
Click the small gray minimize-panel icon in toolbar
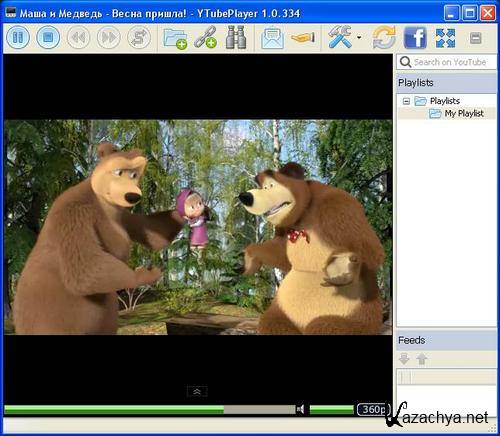click(x=476, y=38)
